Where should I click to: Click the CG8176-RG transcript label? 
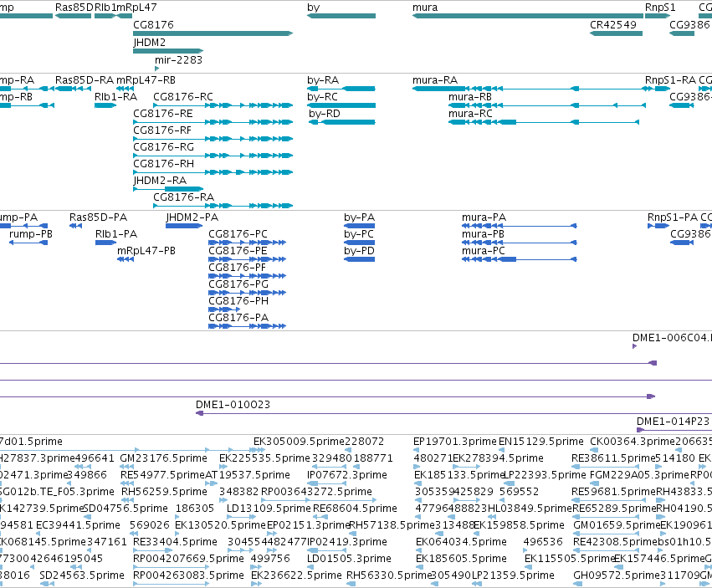(x=163, y=147)
